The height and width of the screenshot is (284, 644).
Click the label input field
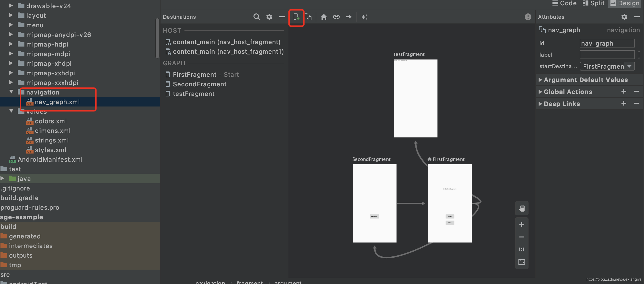tap(607, 54)
